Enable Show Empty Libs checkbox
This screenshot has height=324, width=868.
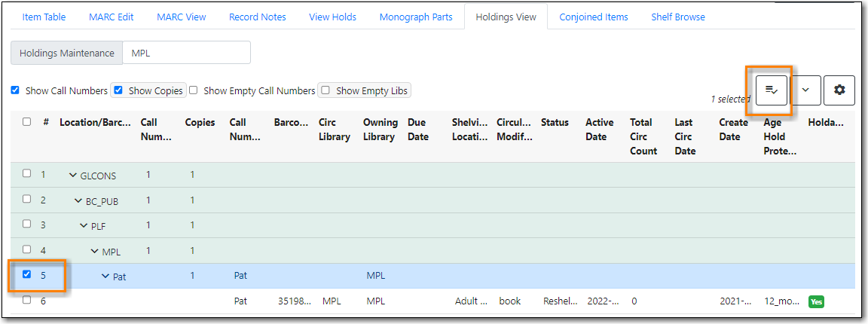coord(325,90)
